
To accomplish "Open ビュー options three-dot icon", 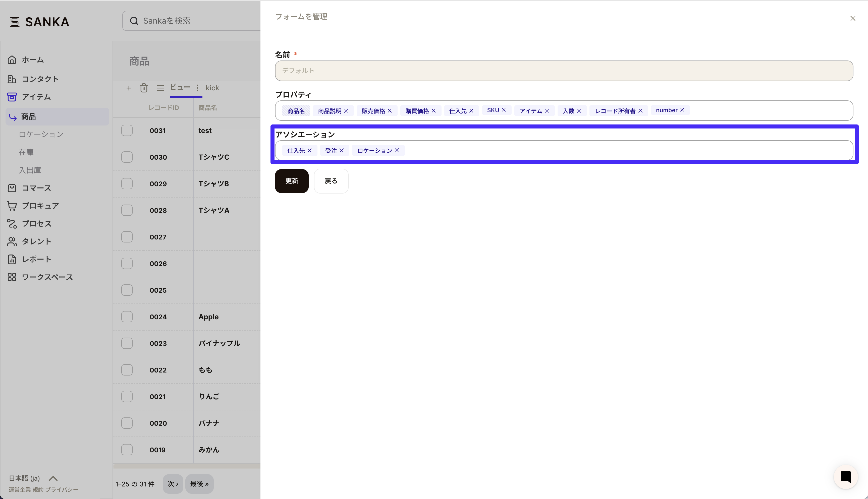I will 197,88.
